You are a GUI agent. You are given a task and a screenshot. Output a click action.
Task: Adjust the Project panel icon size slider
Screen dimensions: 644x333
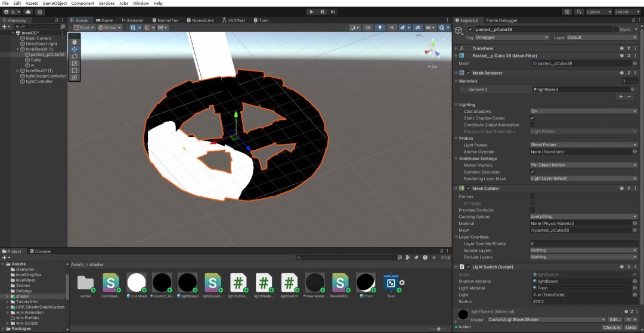tap(437, 329)
